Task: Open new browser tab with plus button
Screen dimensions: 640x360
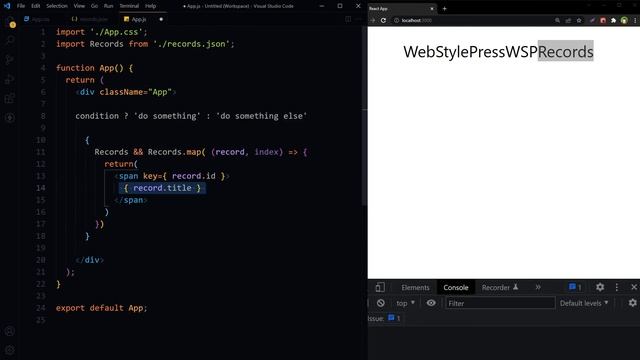Action: point(444,9)
